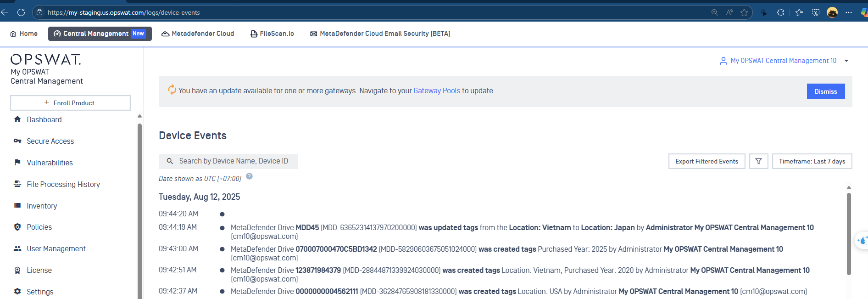The width and height of the screenshot is (868, 299).
Task: Click the browser address bar URL
Action: [x=124, y=12]
